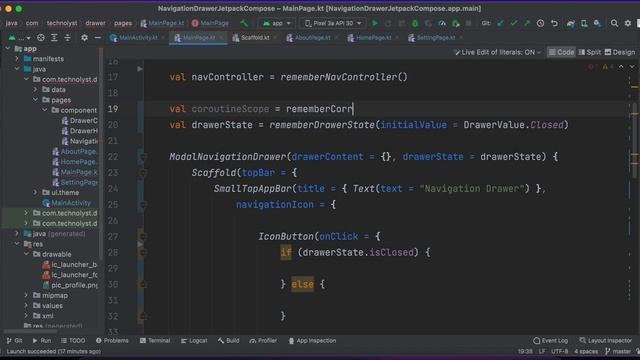Expand the mipmap folder

pyautogui.click(x=26, y=295)
